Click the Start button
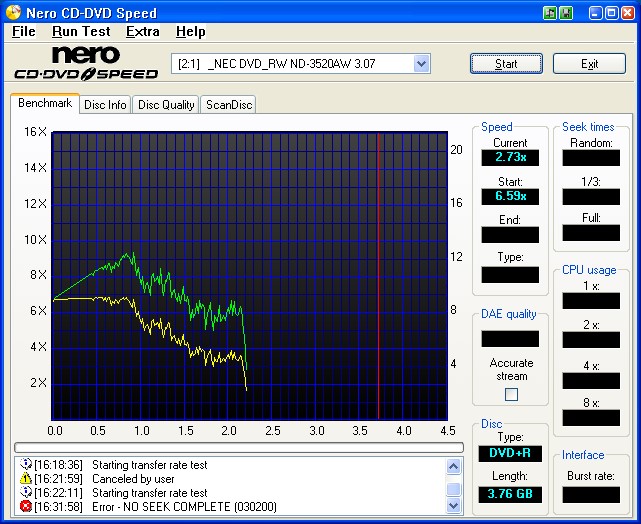Image resolution: width=641 pixels, height=524 pixels. [x=506, y=64]
